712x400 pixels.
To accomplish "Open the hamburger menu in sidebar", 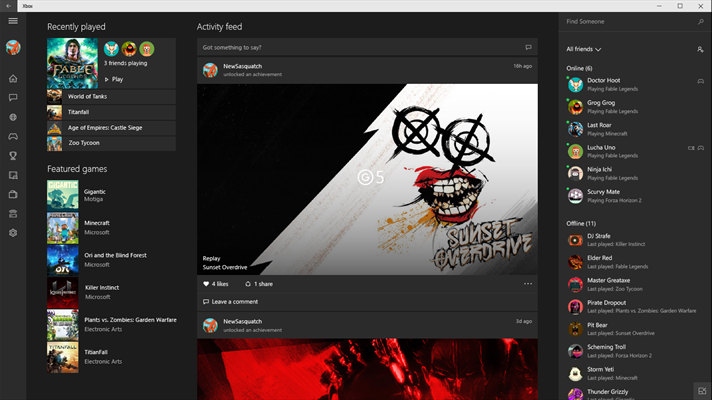I will click(13, 21).
